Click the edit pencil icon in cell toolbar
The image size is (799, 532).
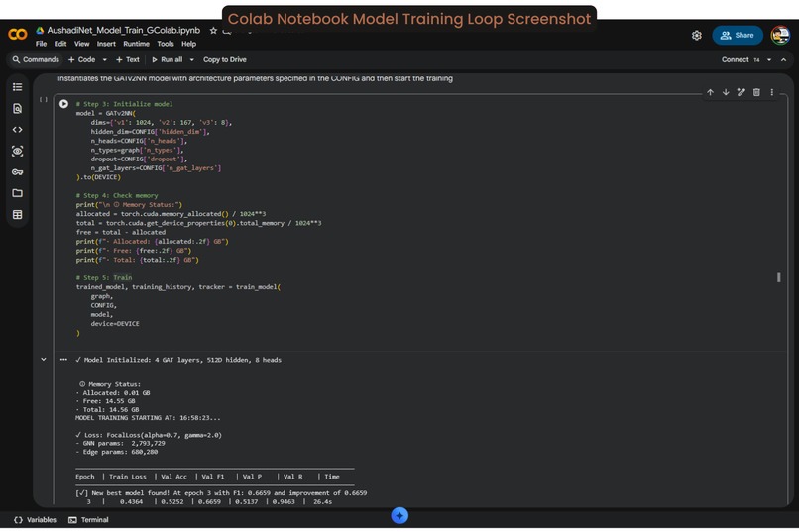741,92
